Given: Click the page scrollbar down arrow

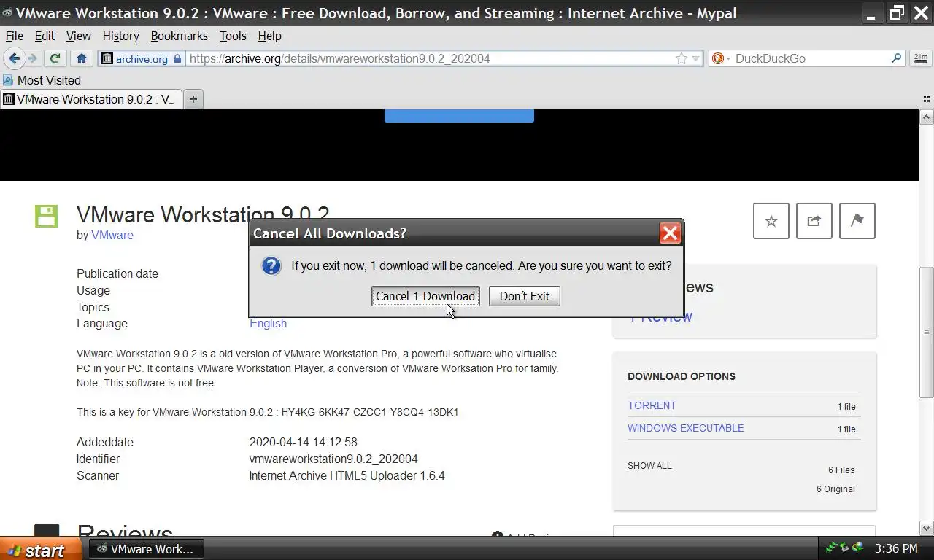Looking at the screenshot, I should click(926, 529).
